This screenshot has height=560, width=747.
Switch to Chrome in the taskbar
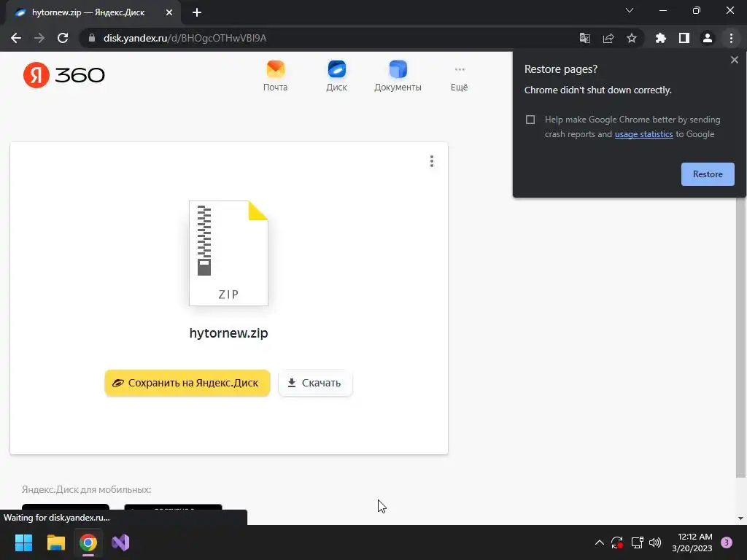[88, 542]
